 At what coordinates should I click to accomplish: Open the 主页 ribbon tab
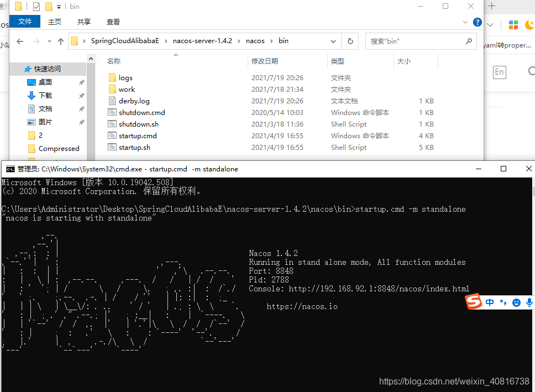[x=55, y=22]
